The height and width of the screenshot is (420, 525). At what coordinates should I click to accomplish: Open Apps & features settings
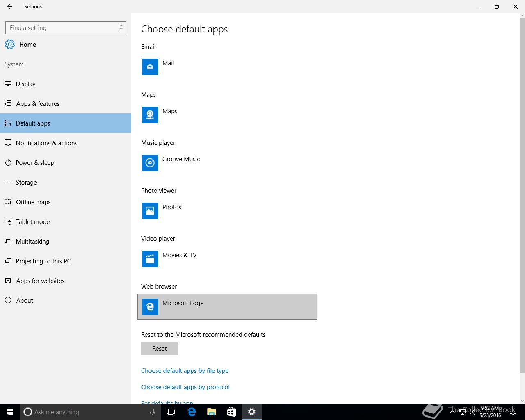66,103
